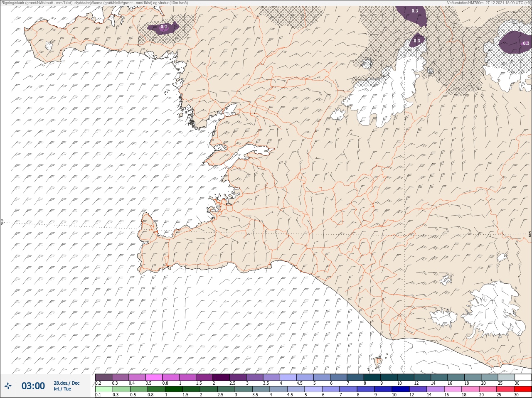The width and height of the screenshot is (532, 398).
Task: Click the '28.des./ Dec' date text
Action: click(x=66, y=383)
